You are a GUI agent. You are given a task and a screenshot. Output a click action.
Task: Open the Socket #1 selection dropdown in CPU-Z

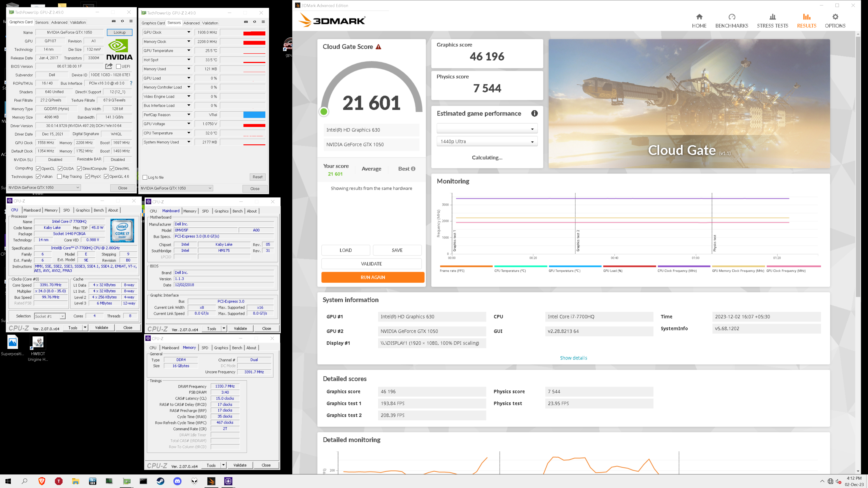[x=50, y=316]
